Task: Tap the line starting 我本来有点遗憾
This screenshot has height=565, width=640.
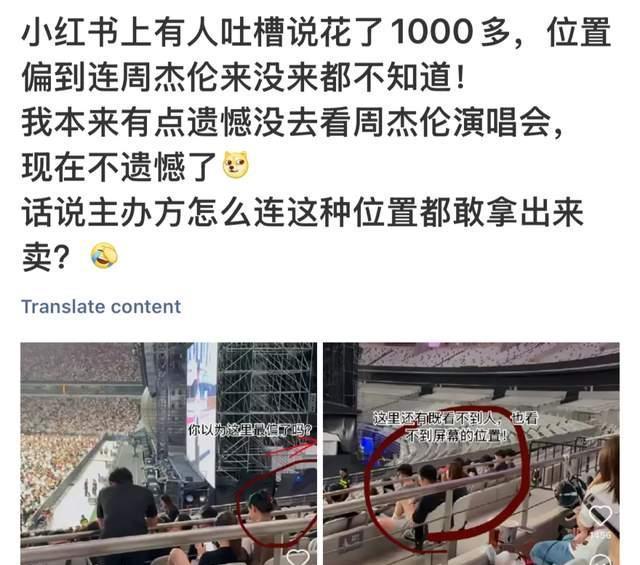Action: [x=292, y=122]
